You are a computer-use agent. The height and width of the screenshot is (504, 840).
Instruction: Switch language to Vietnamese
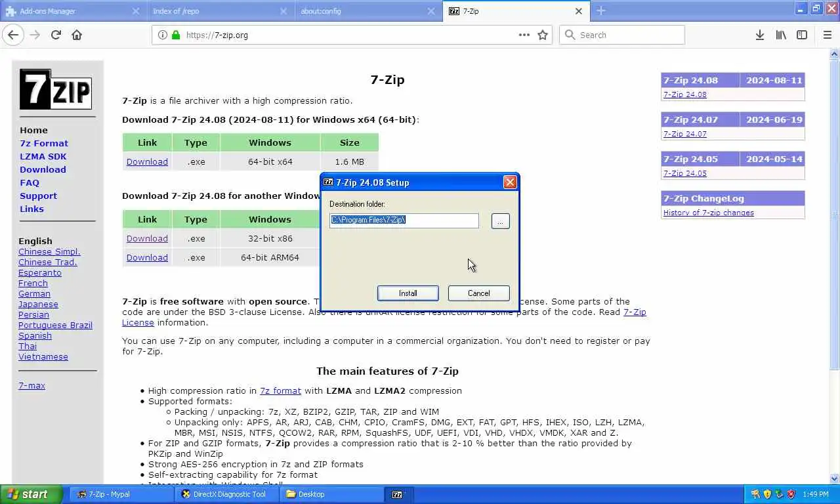[43, 356]
